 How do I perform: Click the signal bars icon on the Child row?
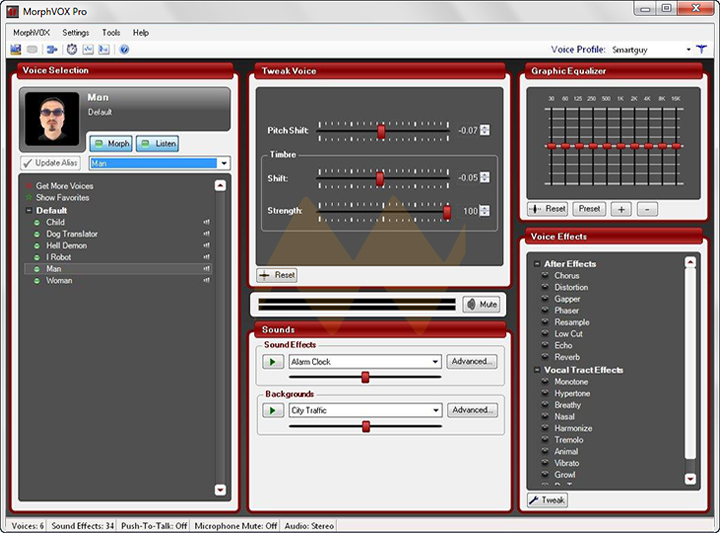tap(207, 222)
